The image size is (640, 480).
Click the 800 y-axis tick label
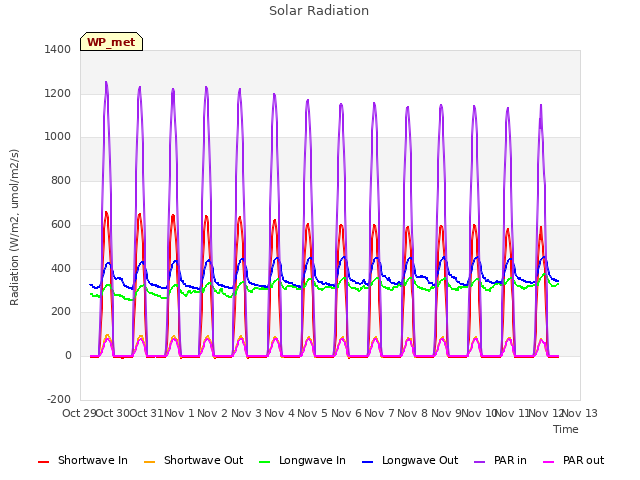(x=61, y=180)
